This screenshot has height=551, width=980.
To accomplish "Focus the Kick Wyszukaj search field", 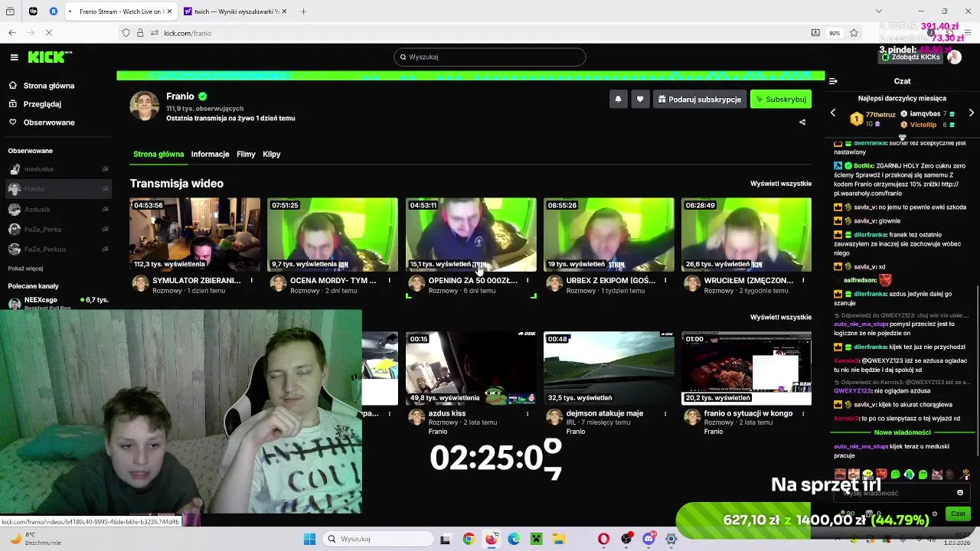I will (490, 57).
